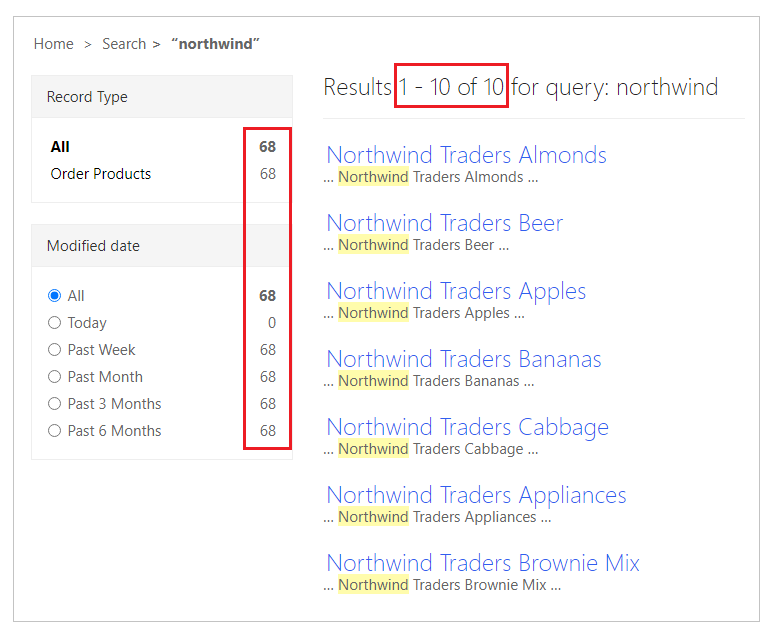Click the Record Type panel header
This screenshot has width=776, height=635.
point(162,97)
